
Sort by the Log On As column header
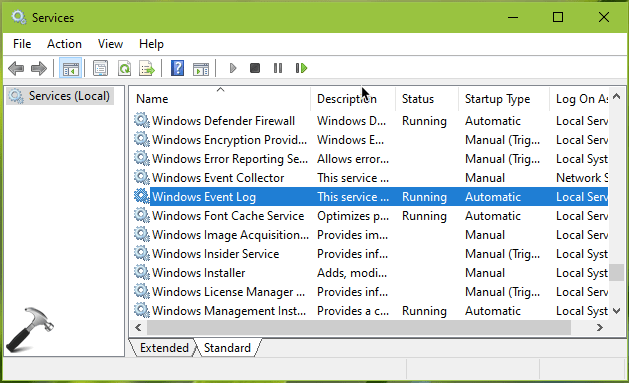[579, 99]
